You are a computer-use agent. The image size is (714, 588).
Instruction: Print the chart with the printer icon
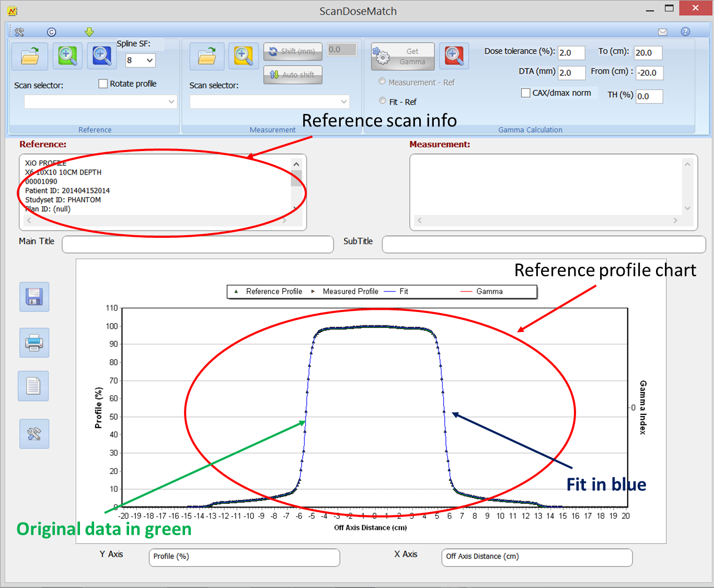pos(34,343)
